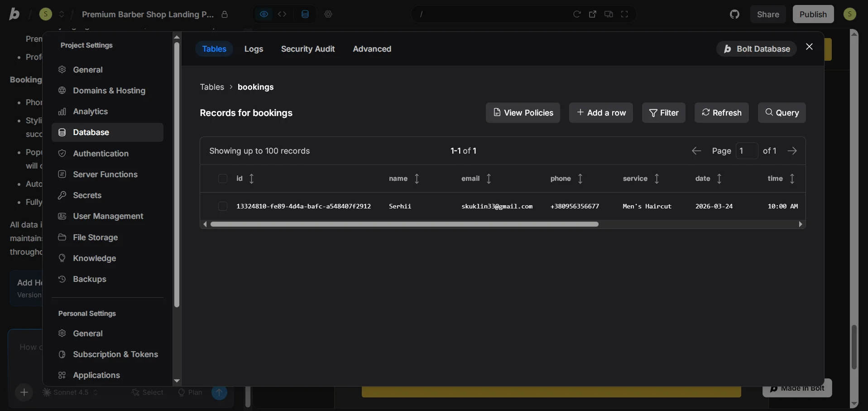Click the page number input field
Image resolution: width=868 pixels, height=411 pixels.
747,151
